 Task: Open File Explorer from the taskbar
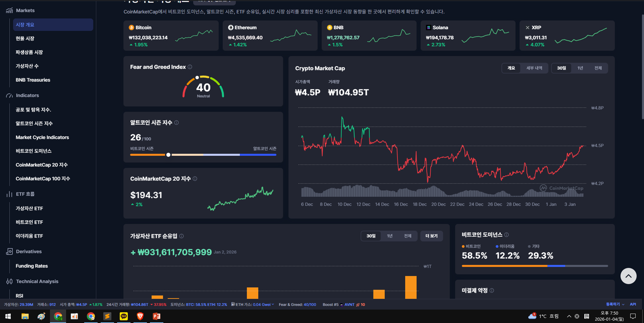click(25, 316)
